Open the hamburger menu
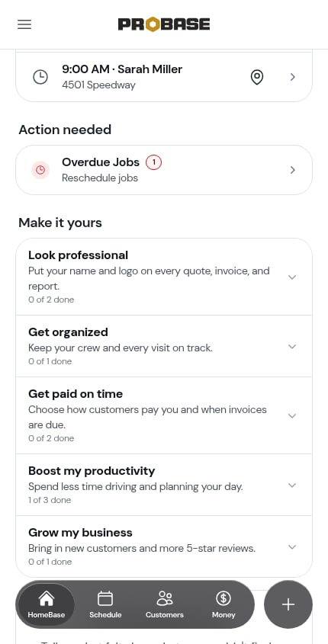The image size is (328, 644). (24, 24)
